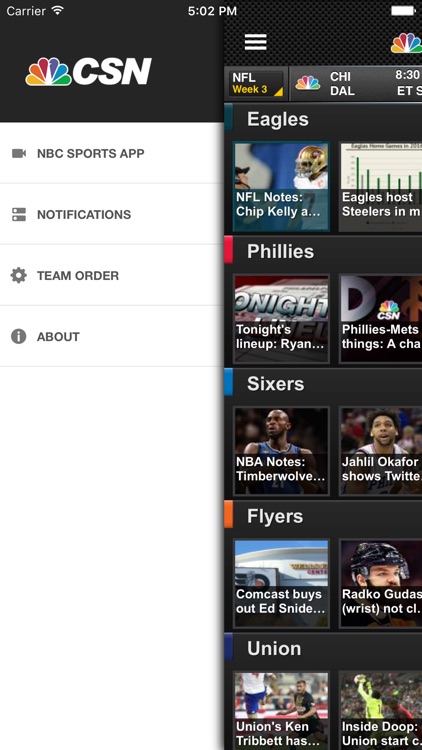This screenshot has height=750, width=422.
Task: Open the Flyers section header
Action: pos(323,516)
